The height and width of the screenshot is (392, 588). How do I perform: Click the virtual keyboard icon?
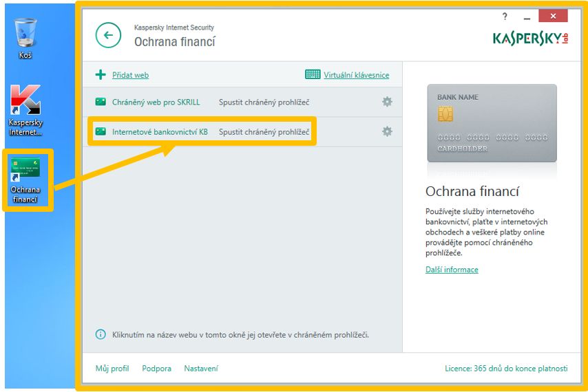click(x=313, y=74)
